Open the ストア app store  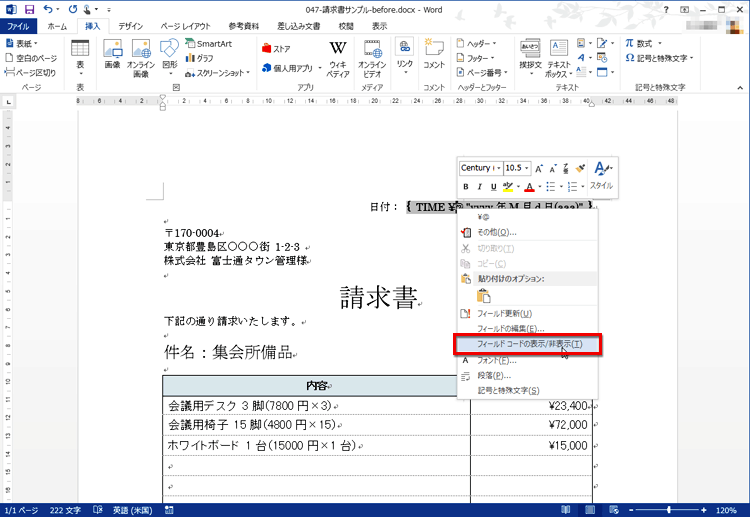(x=276, y=49)
